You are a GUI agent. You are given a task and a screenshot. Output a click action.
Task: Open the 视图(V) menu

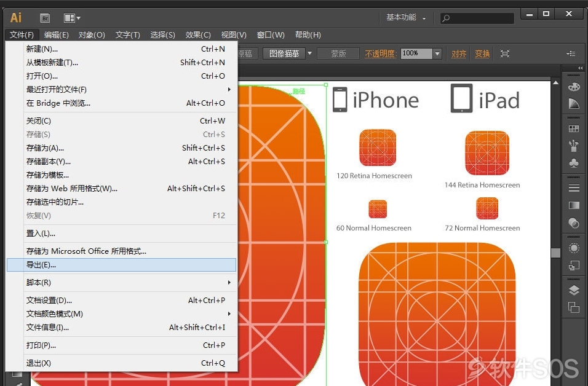pyautogui.click(x=233, y=35)
